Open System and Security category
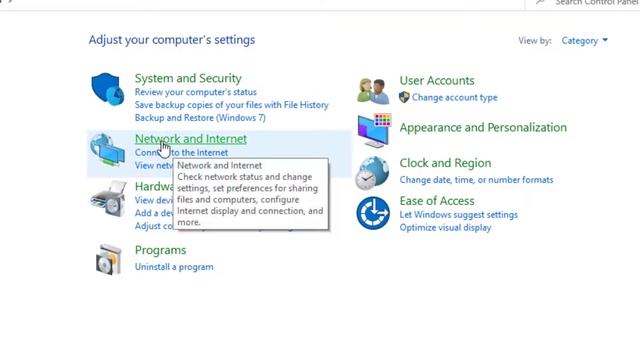The height and width of the screenshot is (360, 640). tap(188, 78)
